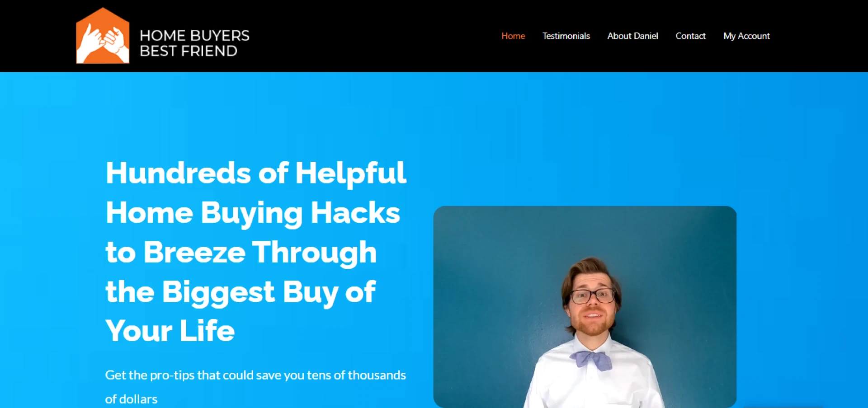Click the man's glasses in the video
868x408 pixels.
click(593, 296)
